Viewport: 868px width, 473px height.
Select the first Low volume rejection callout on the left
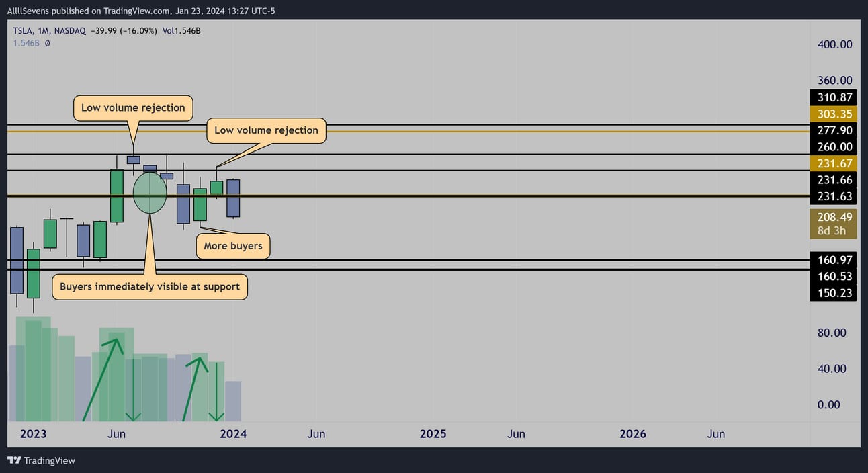point(133,107)
